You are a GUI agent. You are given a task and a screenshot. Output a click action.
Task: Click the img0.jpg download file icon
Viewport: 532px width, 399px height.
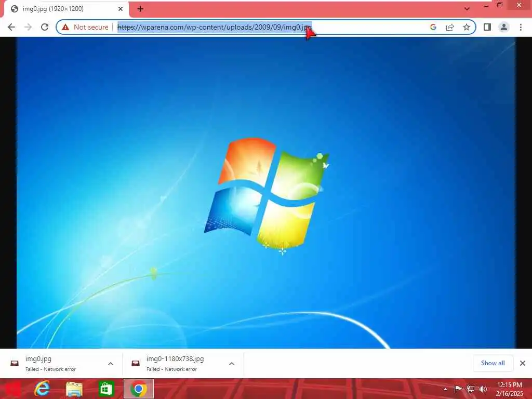[15, 363]
